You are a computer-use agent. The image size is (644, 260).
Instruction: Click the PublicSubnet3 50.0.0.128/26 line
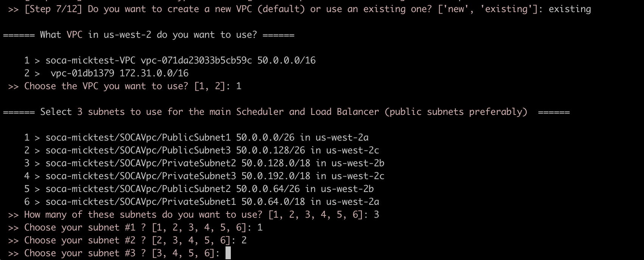pos(212,150)
